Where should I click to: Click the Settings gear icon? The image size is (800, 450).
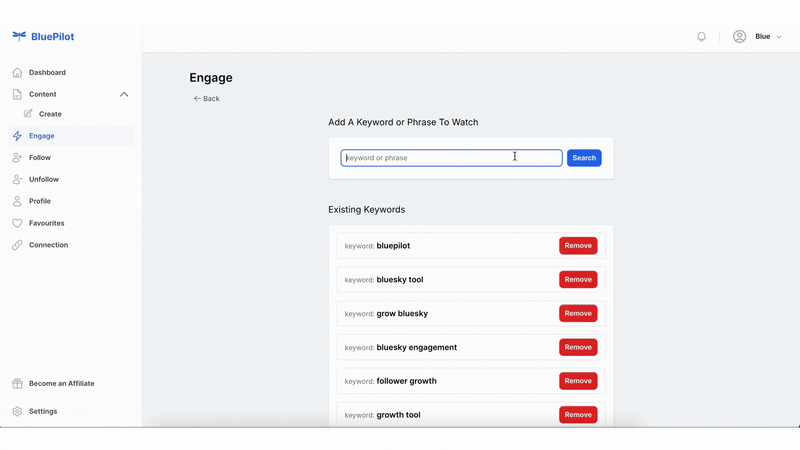click(17, 411)
